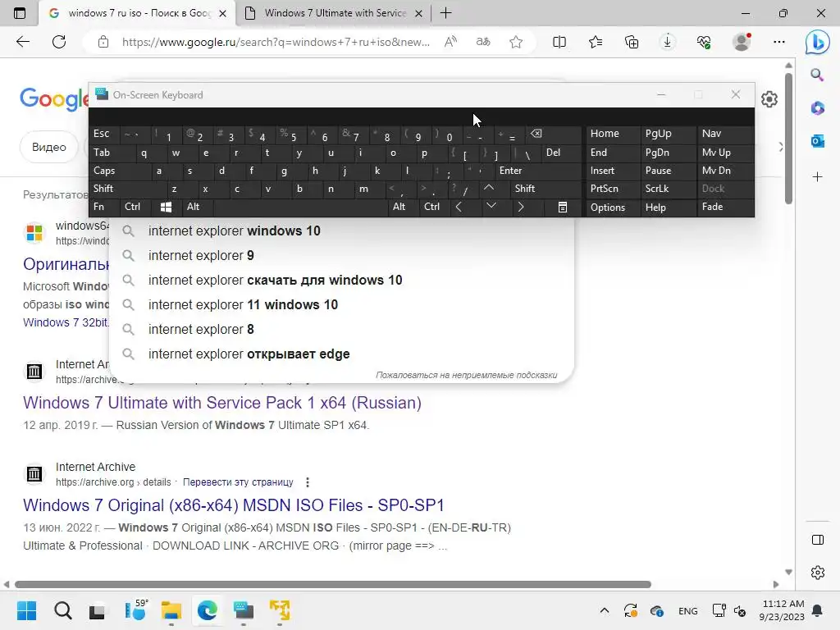
Task: Click the vertical page scrollbar thumb
Action: click(x=788, y=138)
